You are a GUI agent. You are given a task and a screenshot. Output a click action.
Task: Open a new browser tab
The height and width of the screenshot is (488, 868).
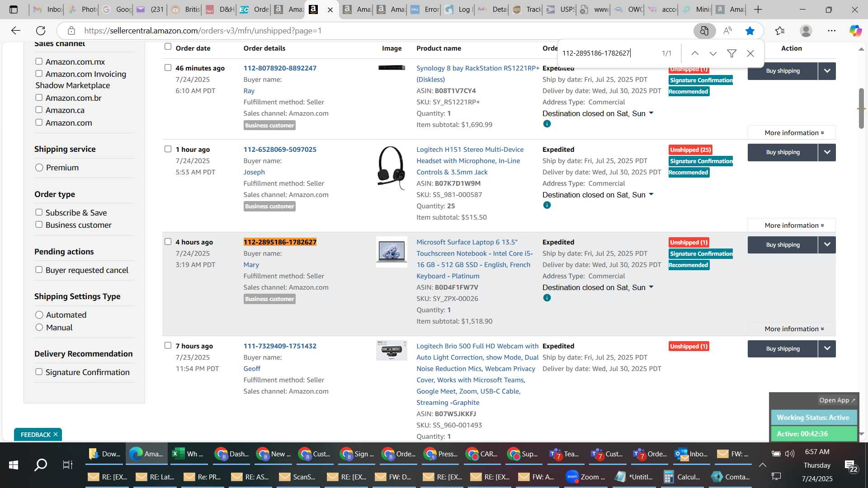click(x=758, y=9)
